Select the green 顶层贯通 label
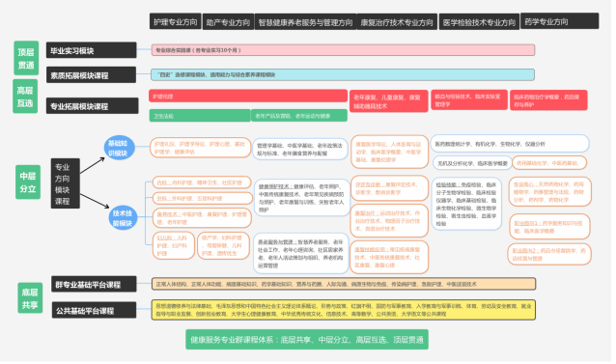The width and height of the screenshot is (616, 364). coord(26,58)
